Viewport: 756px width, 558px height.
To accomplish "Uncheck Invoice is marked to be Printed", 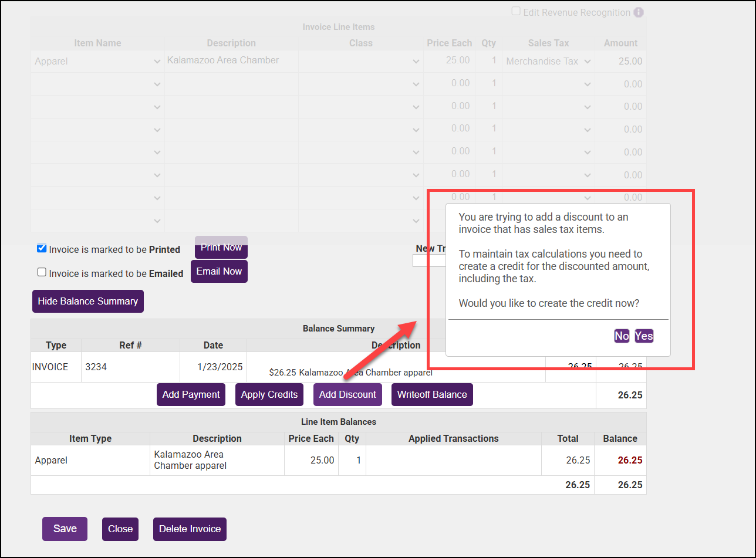I will (42, 249).
